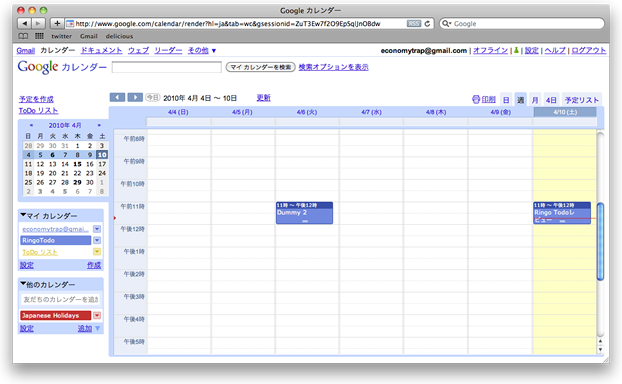Open Top Sites grid icon
The height and width of the screenshot is (384, 622).
(39, 36)
